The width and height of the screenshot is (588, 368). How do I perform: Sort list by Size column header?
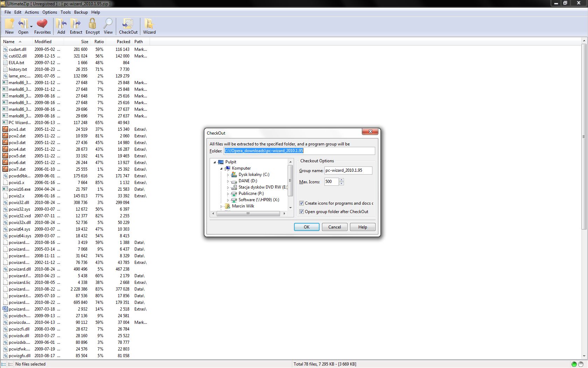pyautogui.click(x=77, y=42)
